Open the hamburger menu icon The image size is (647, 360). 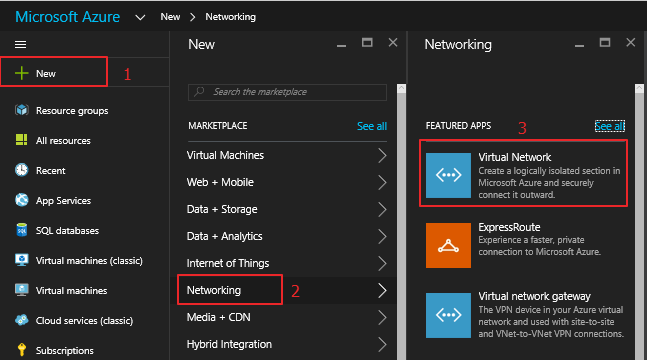(x=20, y=44)
